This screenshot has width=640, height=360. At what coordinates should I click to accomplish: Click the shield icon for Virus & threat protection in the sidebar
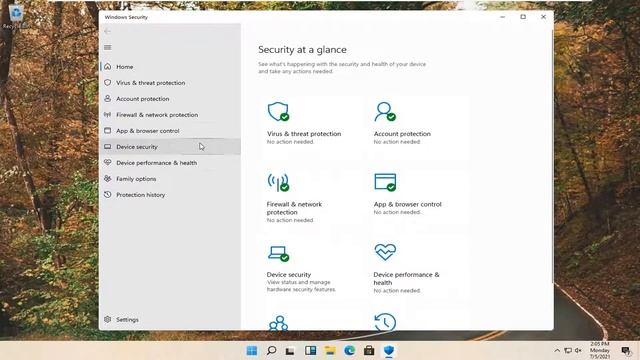click(x=108, y=82)
